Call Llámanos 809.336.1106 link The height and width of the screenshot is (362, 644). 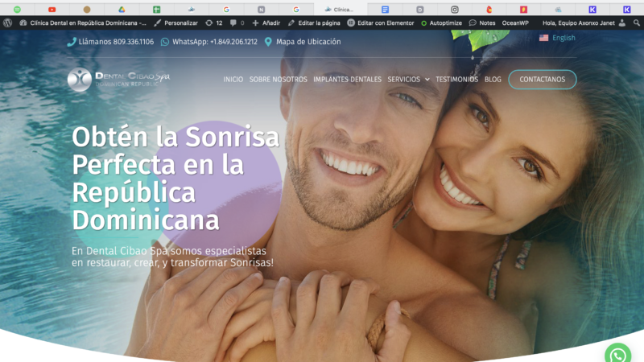(x=116, y=42)
